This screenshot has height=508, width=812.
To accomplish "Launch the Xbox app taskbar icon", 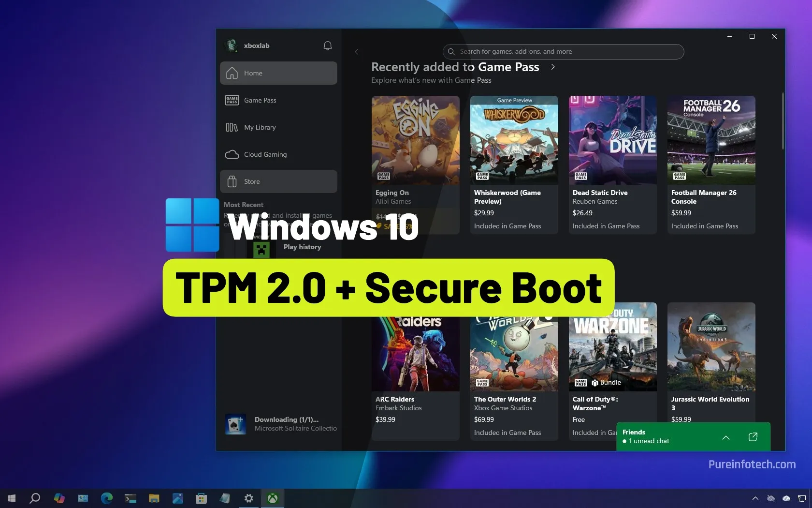I will tap(272, 498).
